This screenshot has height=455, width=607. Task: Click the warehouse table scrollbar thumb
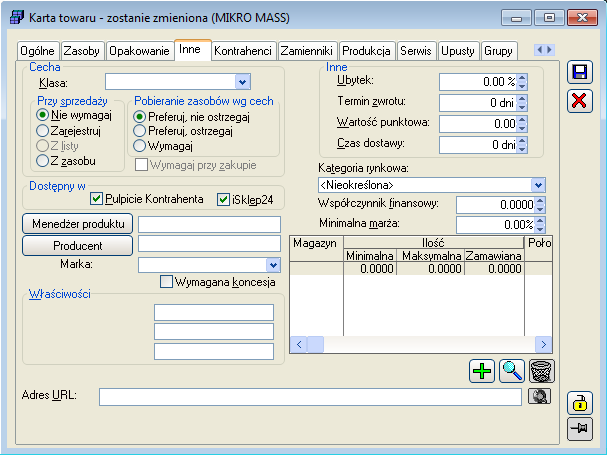tap(315, 344)
